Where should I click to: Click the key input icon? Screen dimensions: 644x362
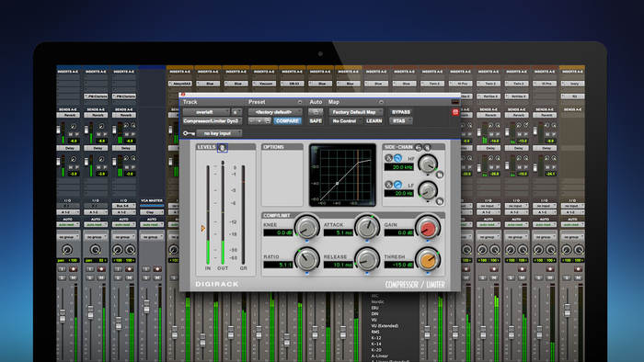pyautogui.click(x=189, y=133)
